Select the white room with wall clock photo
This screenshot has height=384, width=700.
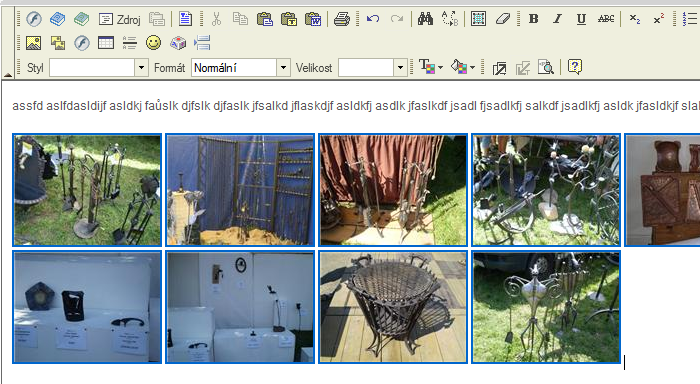240,307
